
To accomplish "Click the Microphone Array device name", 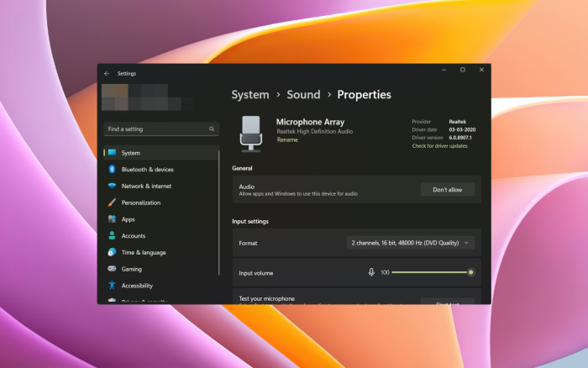I will pyautogui.click(x=310, y=122).
